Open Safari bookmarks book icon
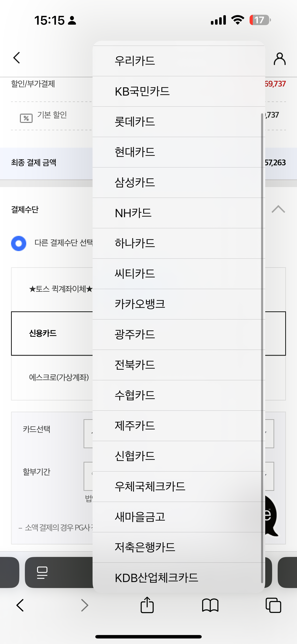This screenshot has height=644, width=297. click(210, 605)
